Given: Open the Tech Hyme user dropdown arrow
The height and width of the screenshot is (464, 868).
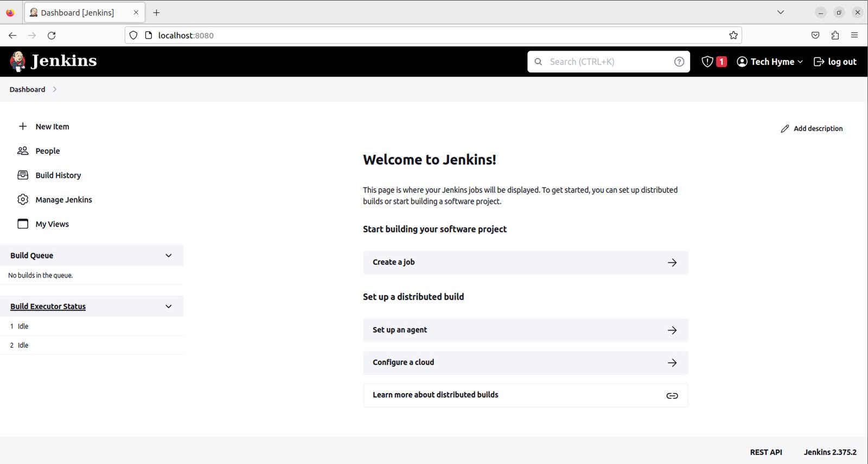Looking at the screenshot, I should pos(800,62).
